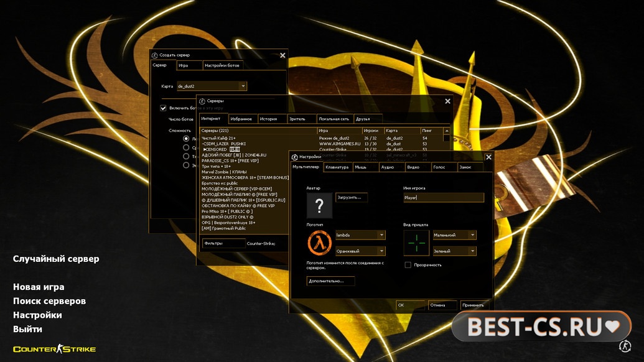Sort by Игроки column header
This screenshot has height=362, width=644.
pos(373,131)
